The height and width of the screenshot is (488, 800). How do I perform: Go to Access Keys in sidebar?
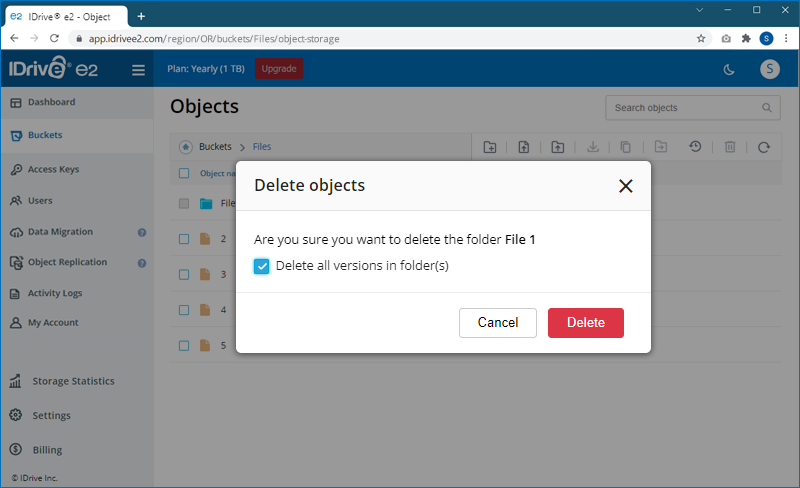click(53, 170)
